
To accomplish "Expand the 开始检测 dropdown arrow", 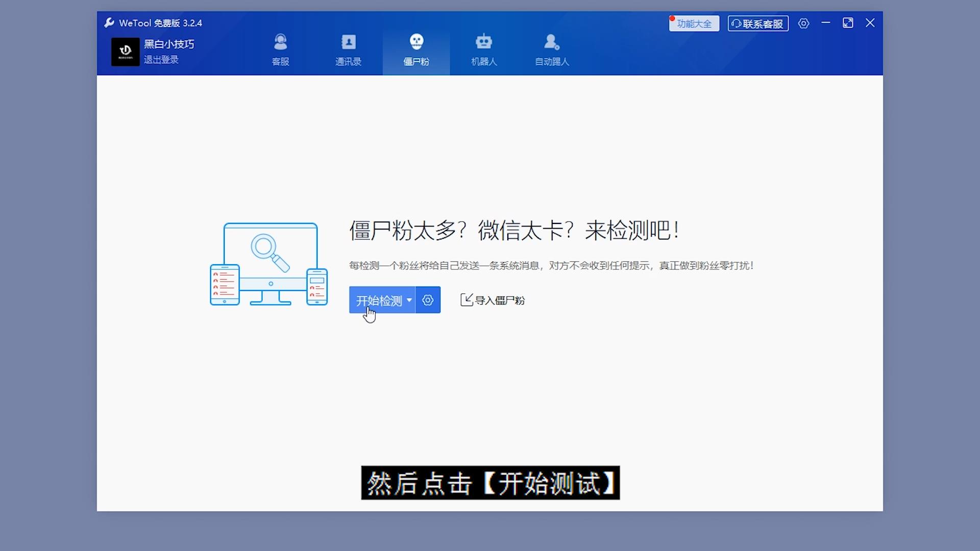I will pos(409,299).
